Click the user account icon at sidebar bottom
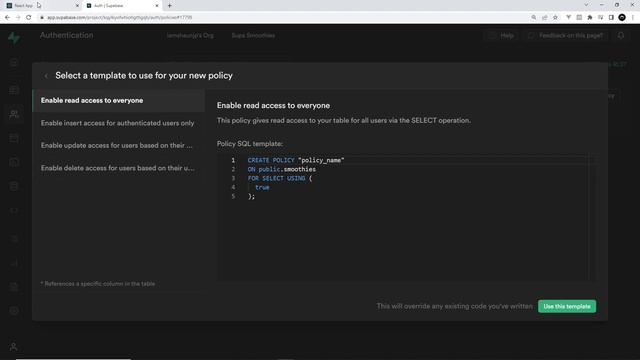The image size is (640, 360). pyautogui.click(x=13, y=347)
